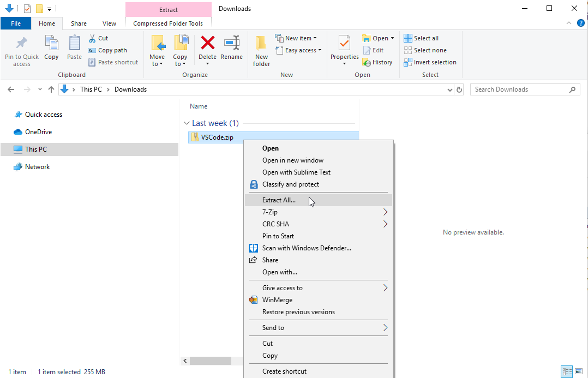Create a New folder from ribbon
This screenshot has width=588, height=378.
[x=261, y=50]
